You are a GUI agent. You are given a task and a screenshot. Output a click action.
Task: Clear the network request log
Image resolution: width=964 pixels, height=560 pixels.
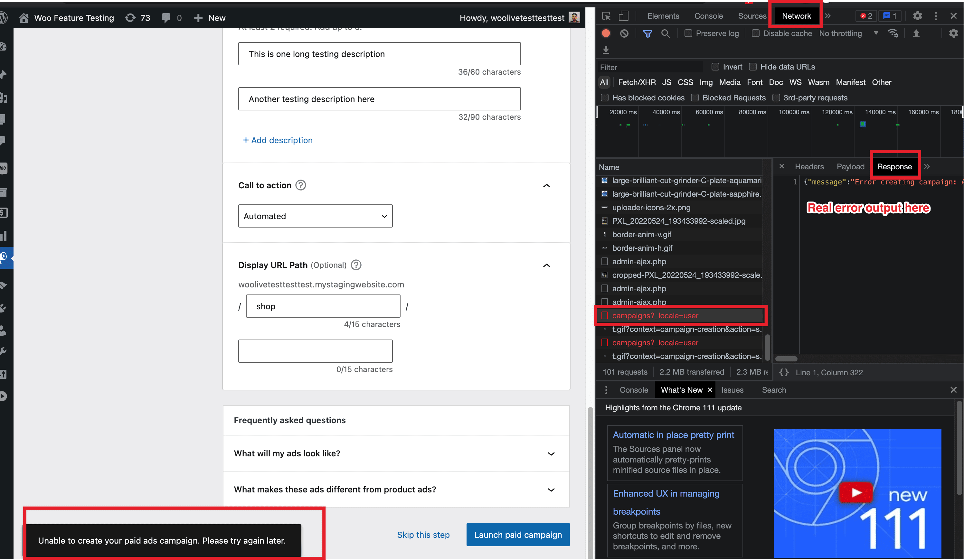pyautogui.click(x=625, y=33)
